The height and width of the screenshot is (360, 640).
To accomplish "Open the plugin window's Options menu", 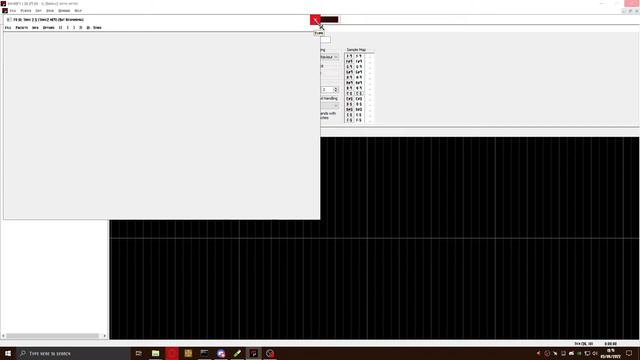I will point(49,28).
